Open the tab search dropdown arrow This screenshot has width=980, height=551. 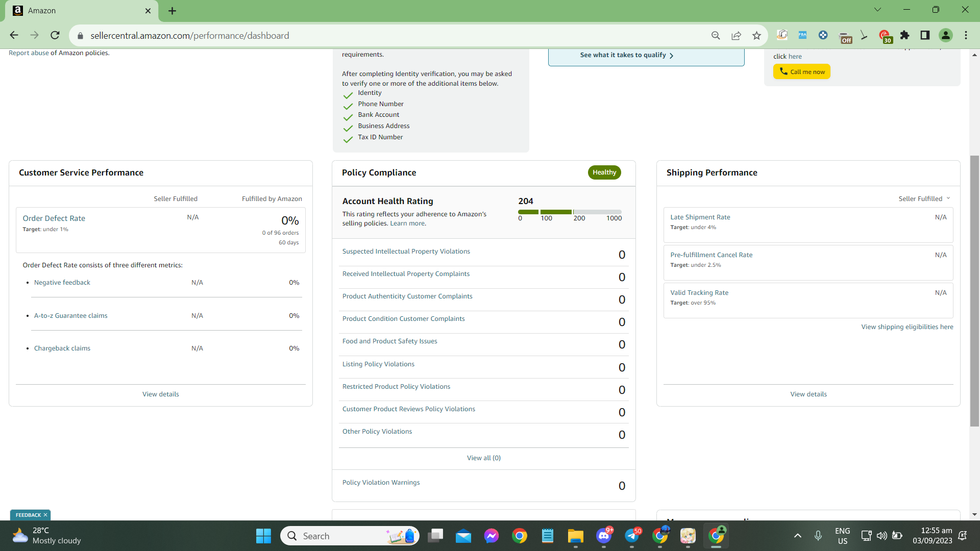[877, 10]
